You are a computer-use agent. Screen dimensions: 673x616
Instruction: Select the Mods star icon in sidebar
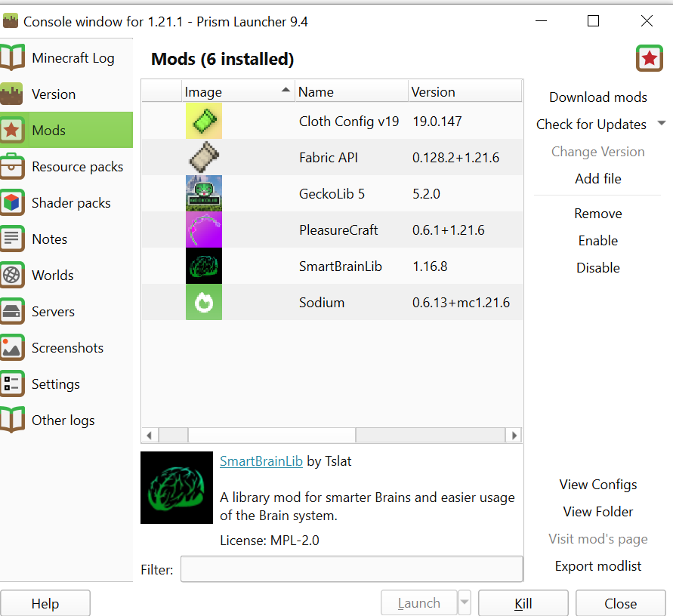click(x=11, y=130)
